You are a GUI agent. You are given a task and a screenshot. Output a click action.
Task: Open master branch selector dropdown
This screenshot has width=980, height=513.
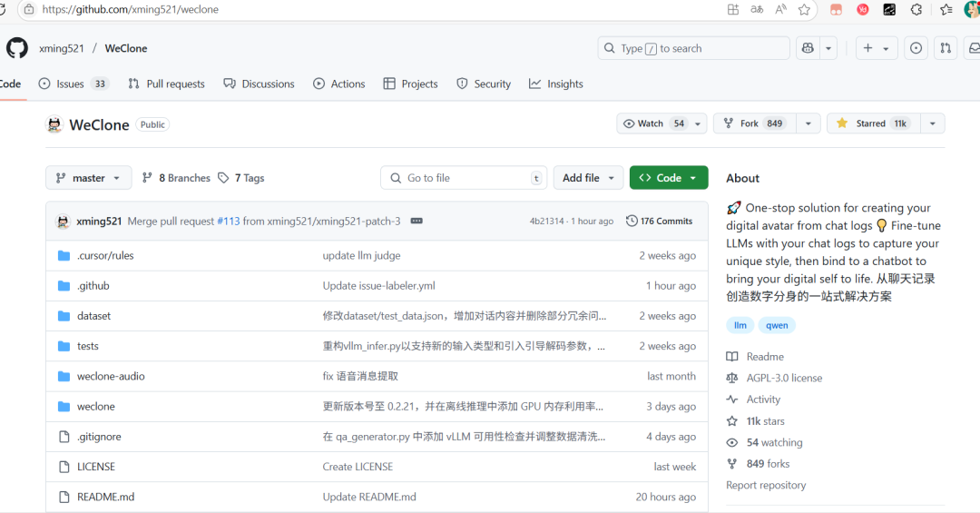[x=88, y=178]
